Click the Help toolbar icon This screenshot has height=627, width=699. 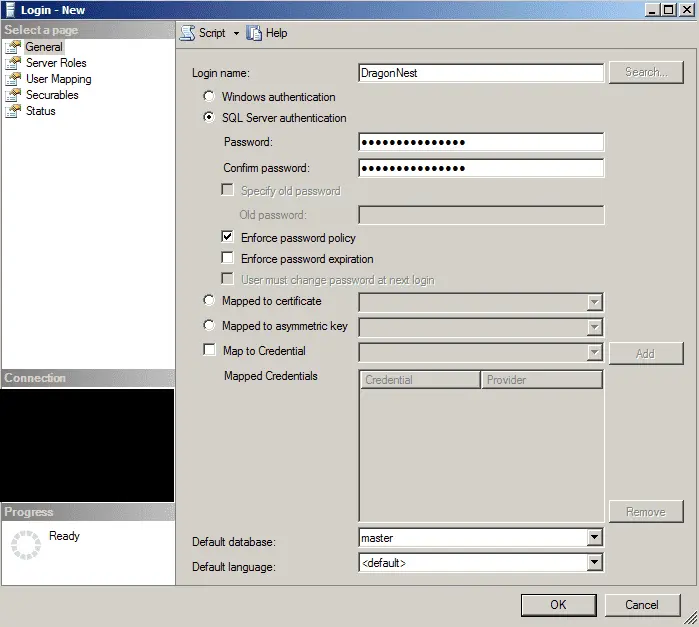click(254, 33)
